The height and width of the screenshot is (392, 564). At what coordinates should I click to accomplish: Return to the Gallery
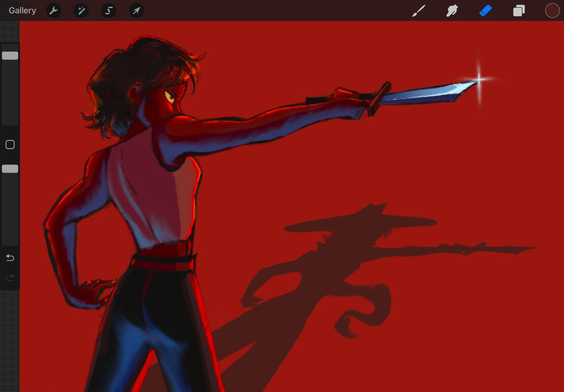tap(22, 11)
